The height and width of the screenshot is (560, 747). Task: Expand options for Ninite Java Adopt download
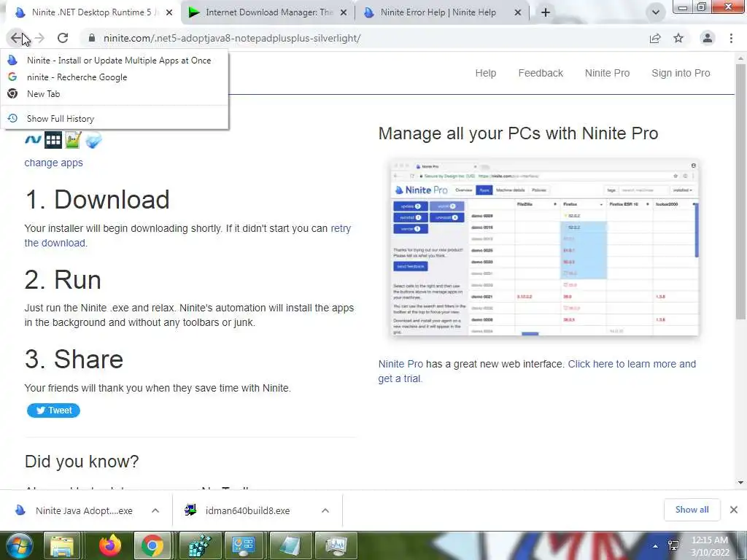tap(155, 511)
